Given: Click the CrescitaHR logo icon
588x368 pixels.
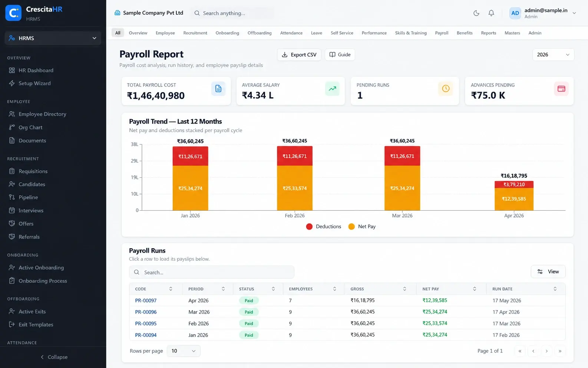Looking at the screenshot, I should (13, 13).
